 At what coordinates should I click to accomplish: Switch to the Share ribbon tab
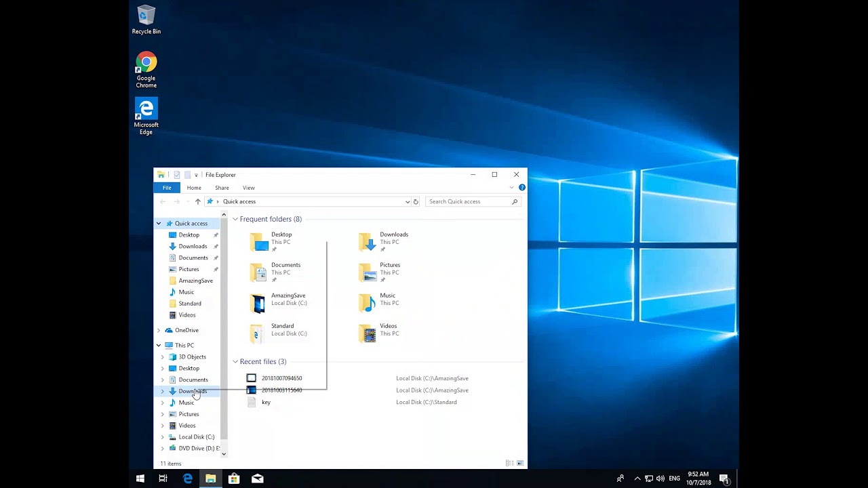(x=222, y=188)
